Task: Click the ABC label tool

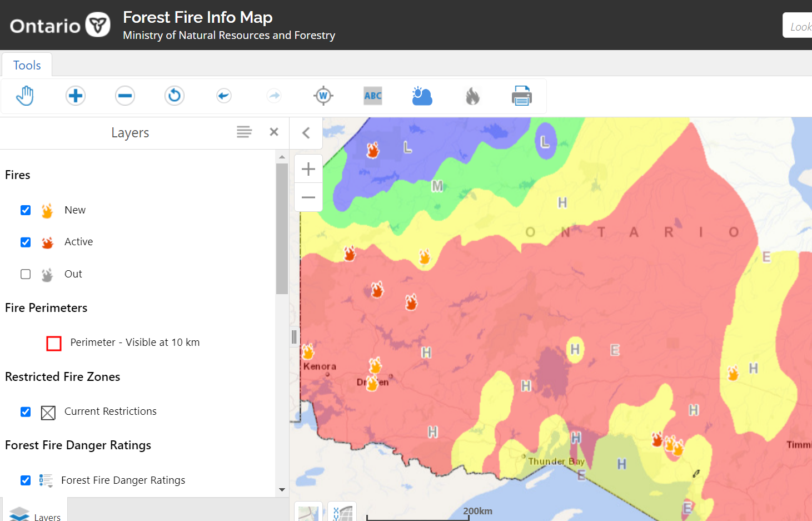Action: [x=373, y=96]
